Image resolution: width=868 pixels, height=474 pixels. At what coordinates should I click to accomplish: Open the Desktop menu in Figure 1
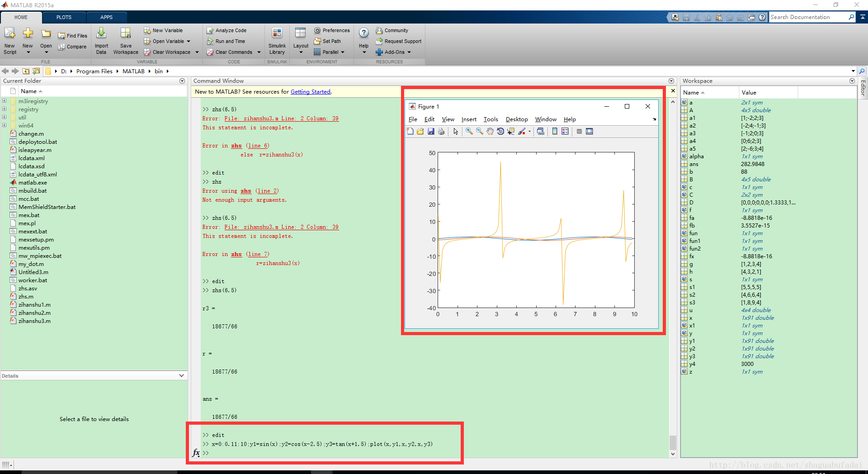pyautogui.click(x=517, y=119)
